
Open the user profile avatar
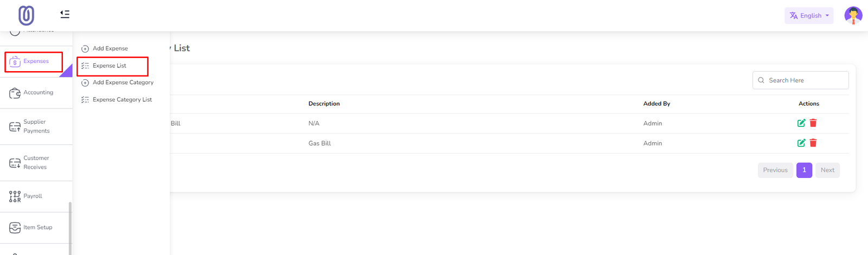[x=853, y=15]
